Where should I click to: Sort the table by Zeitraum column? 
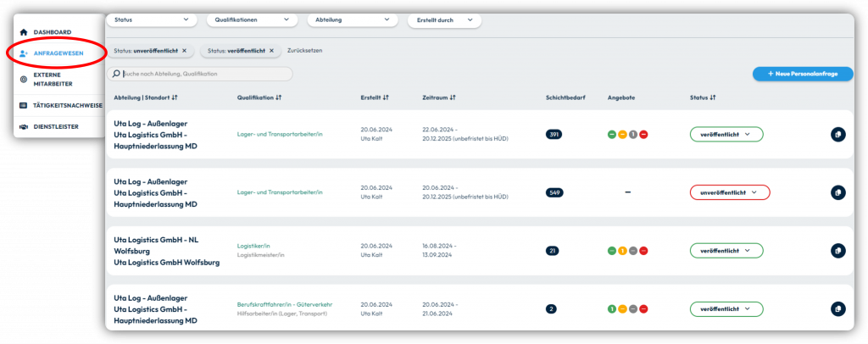pos(439,97)
